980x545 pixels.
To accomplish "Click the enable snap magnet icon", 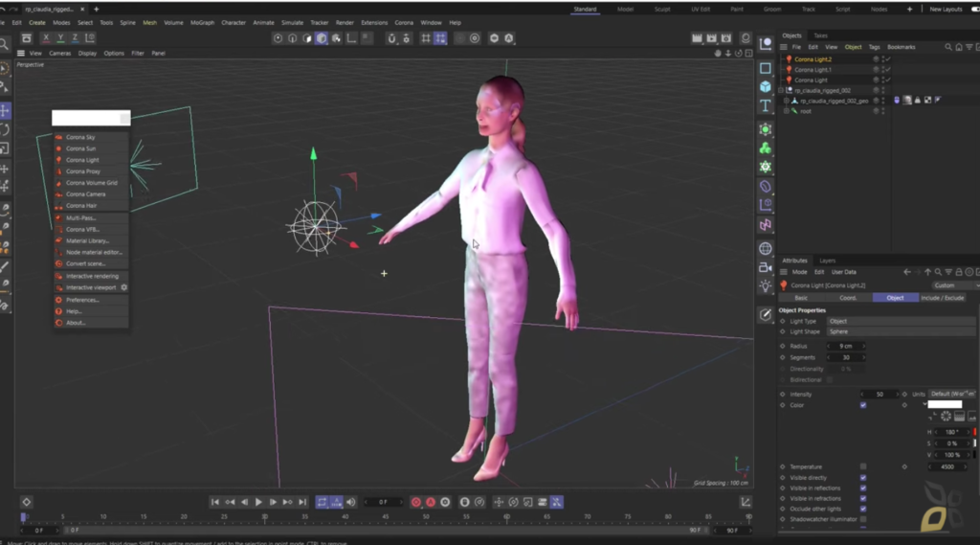I will [x=391, y=38].
